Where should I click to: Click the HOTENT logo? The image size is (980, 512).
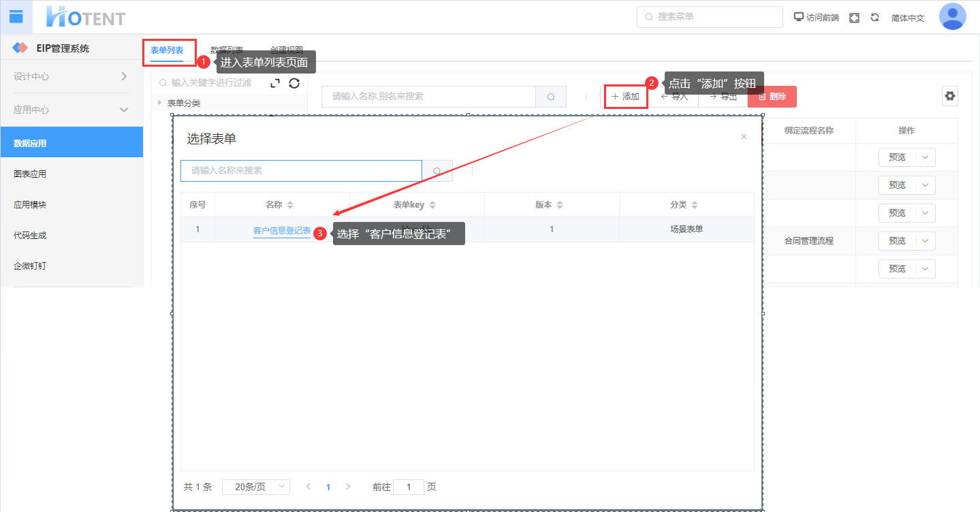[x=86, y=17]
